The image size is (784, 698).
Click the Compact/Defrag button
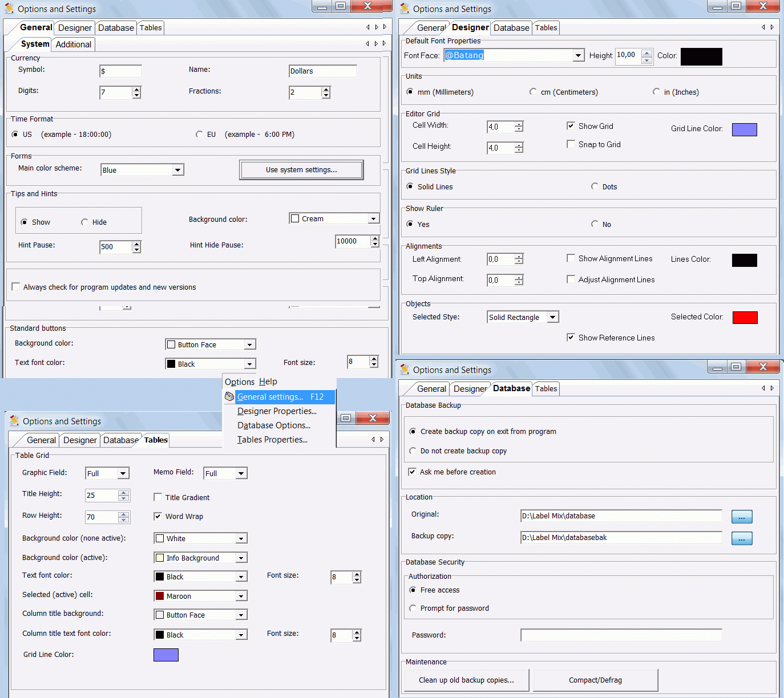point(595,680)
